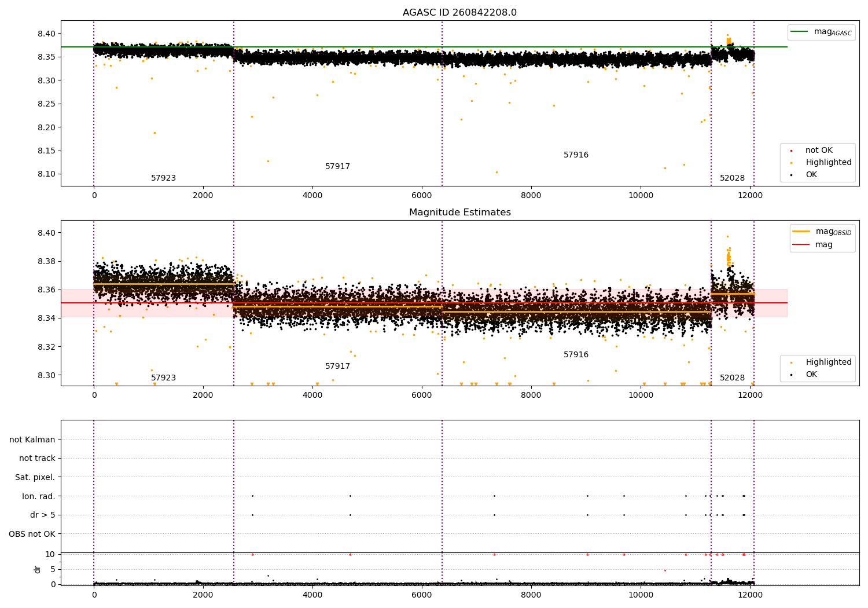Click the 8.15 y-axis tick label
Image resolution: width=868 pixels, height=608 pixels.
[46, 151]
